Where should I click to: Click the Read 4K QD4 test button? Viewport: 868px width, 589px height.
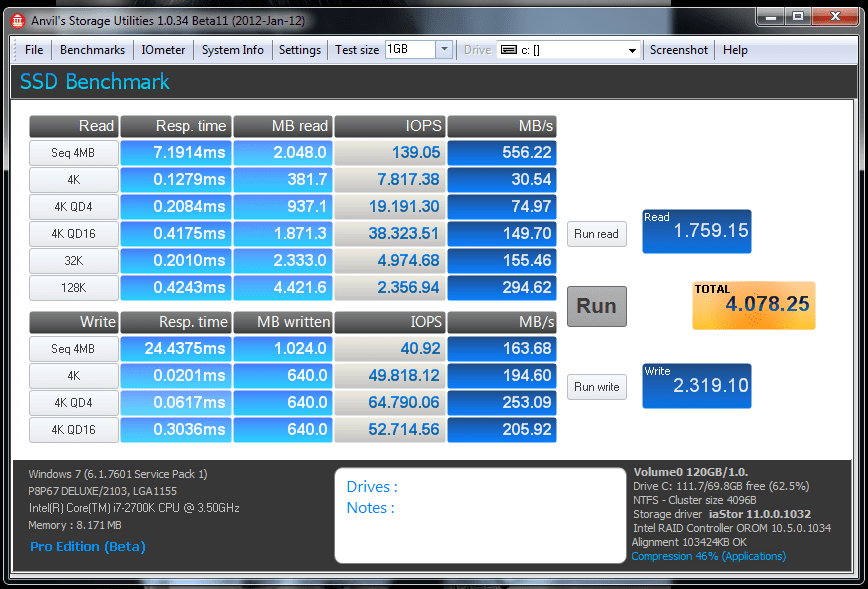click(74, 207)
